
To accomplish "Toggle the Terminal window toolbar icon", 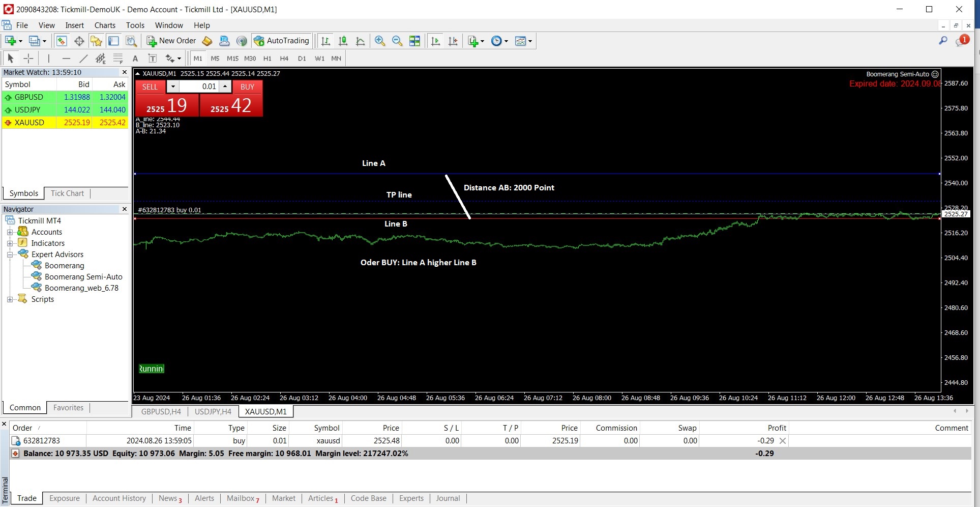I will (113, 41).
